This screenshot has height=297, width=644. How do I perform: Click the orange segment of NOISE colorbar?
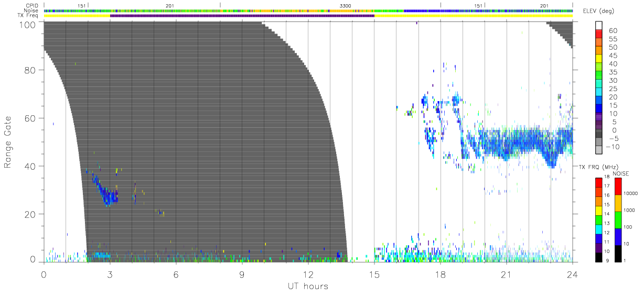click(619, 203)
